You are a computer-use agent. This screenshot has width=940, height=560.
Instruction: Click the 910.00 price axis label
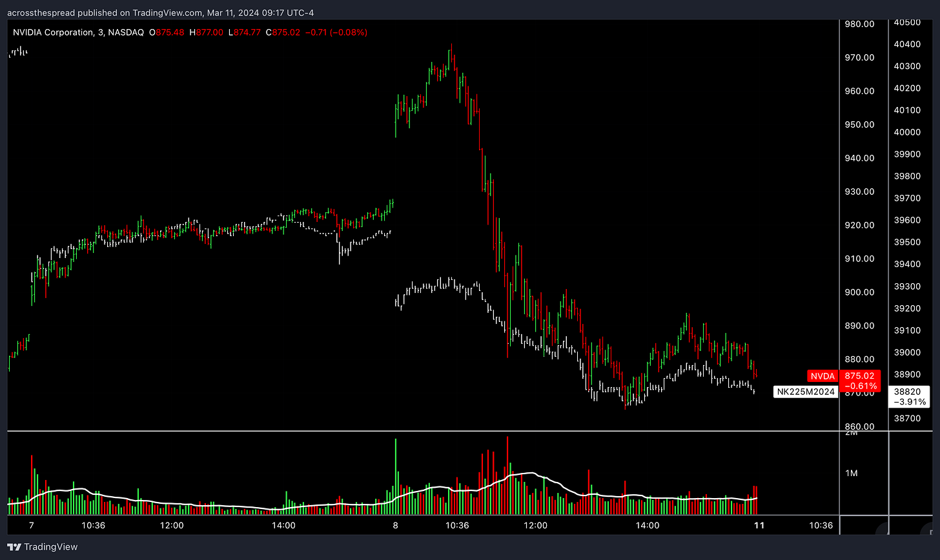[860, 259]
